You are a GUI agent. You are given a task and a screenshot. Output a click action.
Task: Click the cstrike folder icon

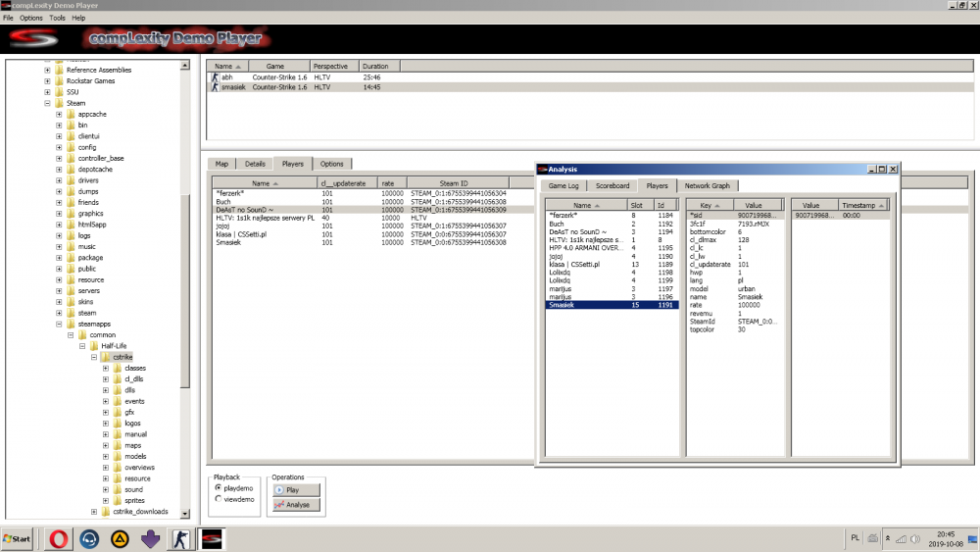click(x=106, y=357)
